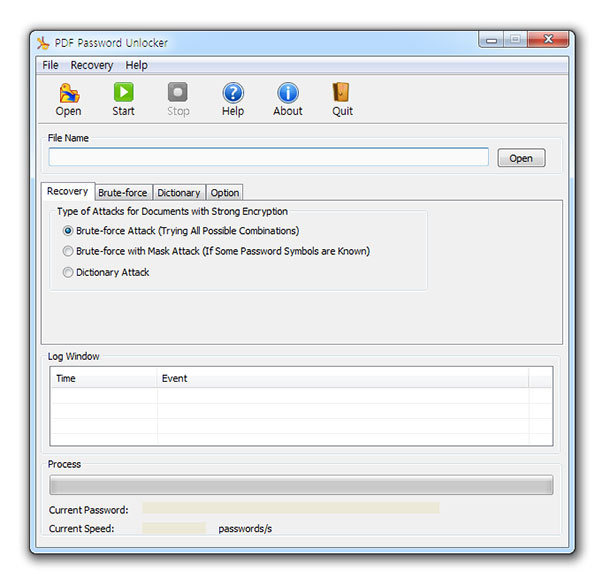Click the Open folder toolbar icon
The width and height of the screenshot is (610, 586).
pyautogui.click(x=69, y=93)
